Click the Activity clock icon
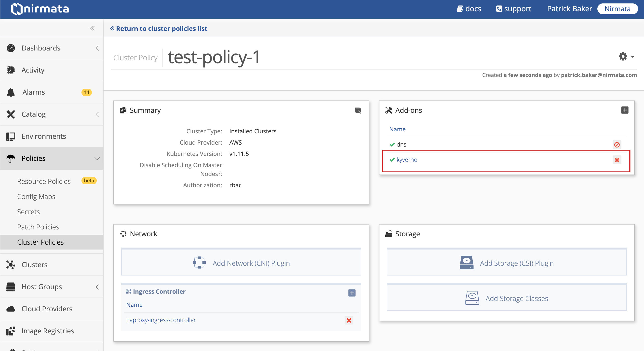The width and height of the screenshot is (644, 351). click(x=11, y=70)
